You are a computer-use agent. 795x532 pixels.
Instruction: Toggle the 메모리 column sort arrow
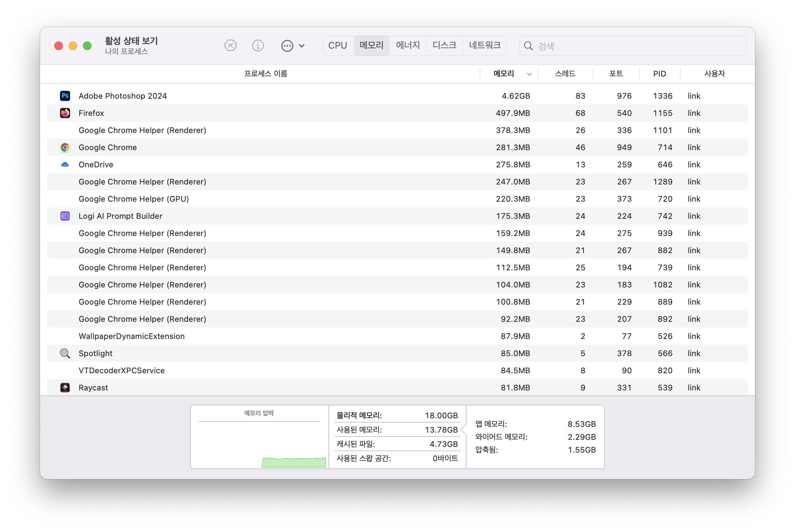click(529, 74)
